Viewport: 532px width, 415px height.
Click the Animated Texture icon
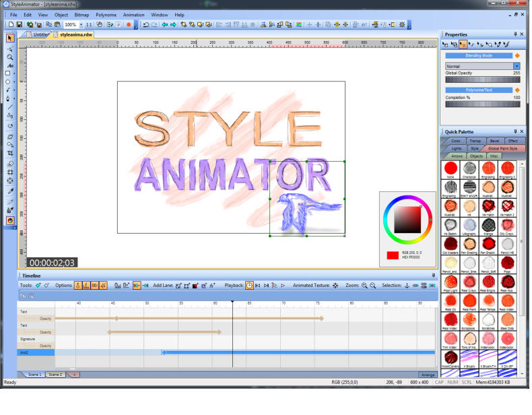(x=335, y=286)
